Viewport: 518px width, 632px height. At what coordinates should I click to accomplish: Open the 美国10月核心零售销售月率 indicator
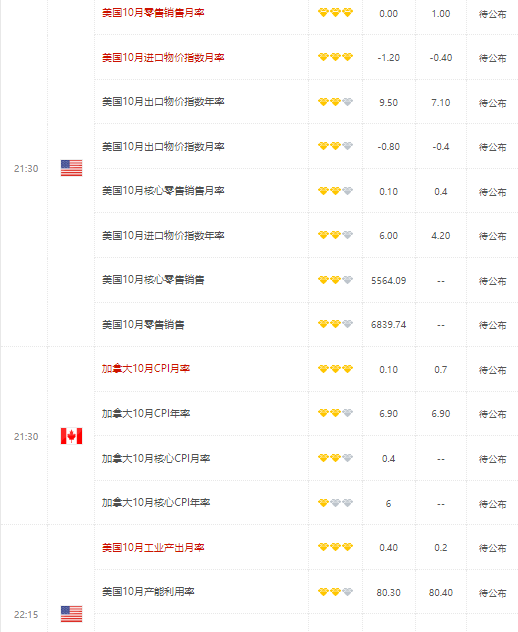(163, 191)
